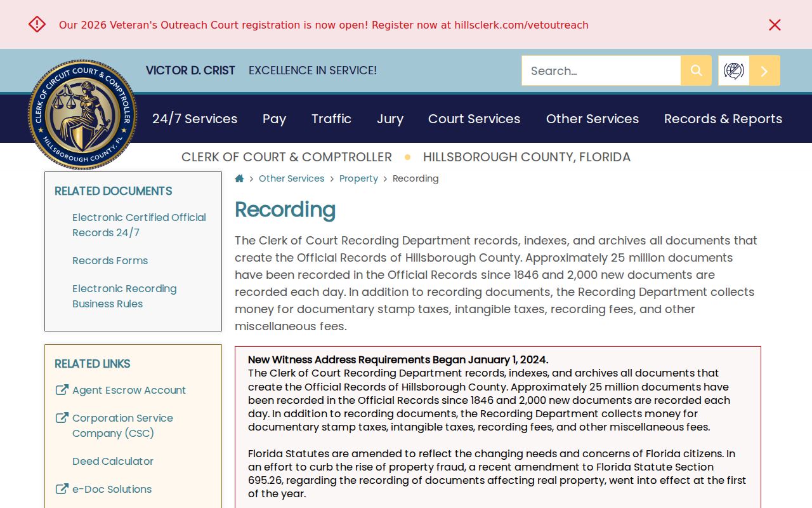The height and width of the screenshot is (508, 812).
Task: Open the Records Forms document link
Action: [x=110, y=260]
